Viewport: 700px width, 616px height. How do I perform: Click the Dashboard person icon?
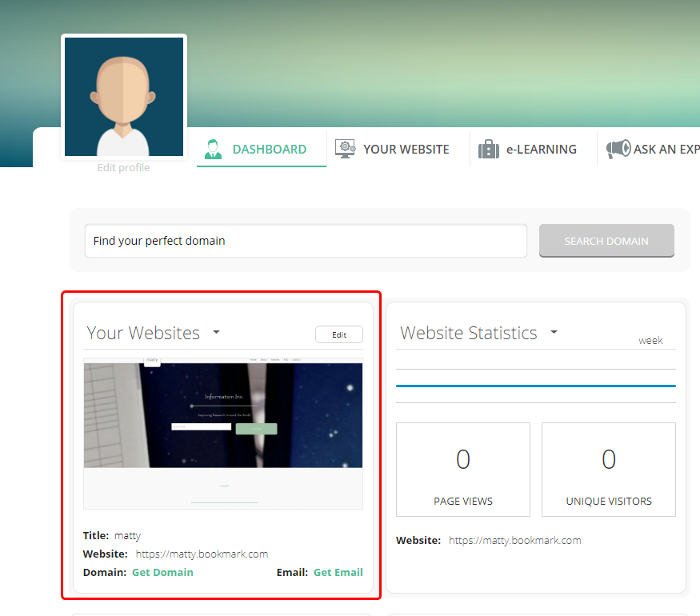(x=213, y=149)
